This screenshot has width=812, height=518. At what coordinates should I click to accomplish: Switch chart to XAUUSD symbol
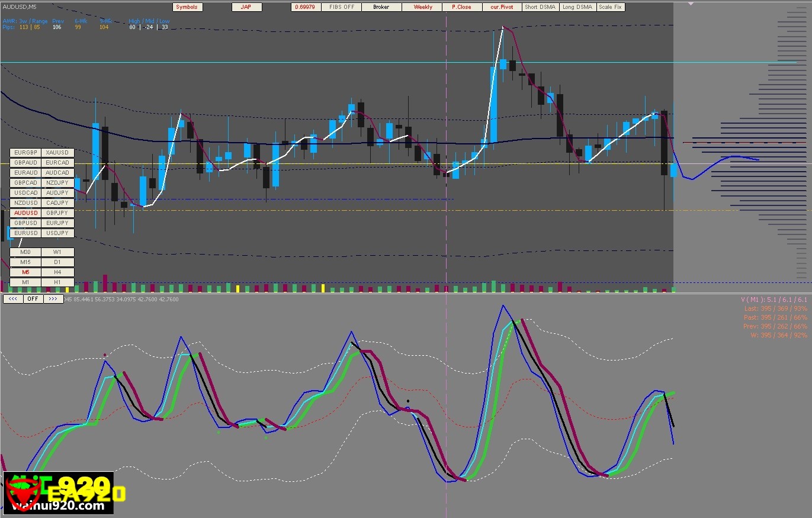pyautogui.click(x=58, y=153)
